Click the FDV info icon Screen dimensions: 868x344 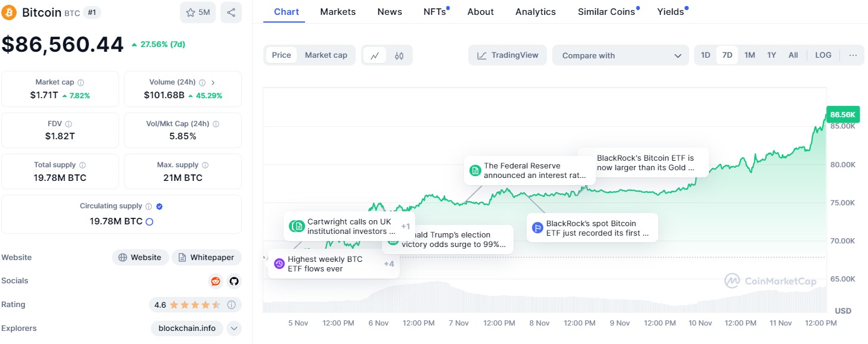coord(69,124)
